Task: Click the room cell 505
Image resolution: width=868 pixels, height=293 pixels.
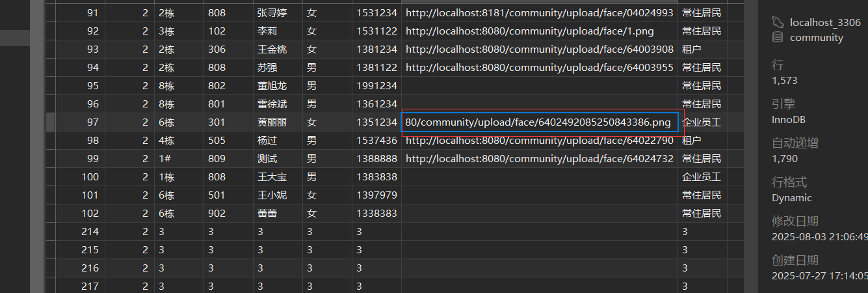Action: tap(228, 141)
